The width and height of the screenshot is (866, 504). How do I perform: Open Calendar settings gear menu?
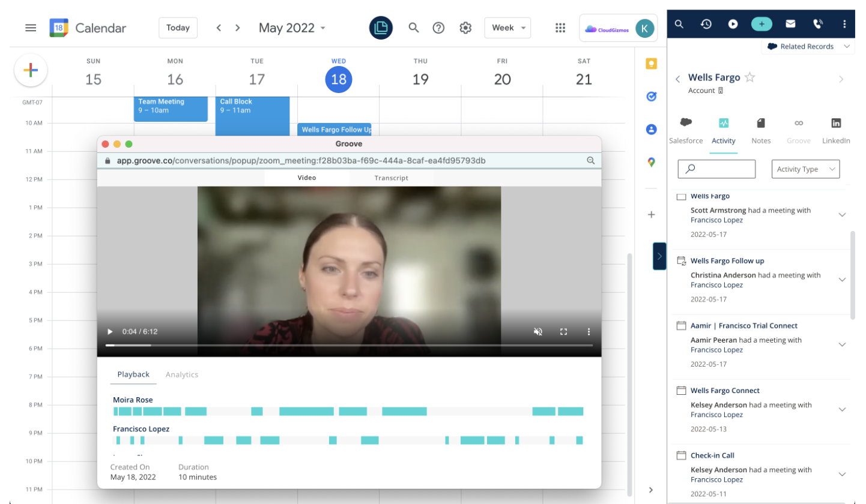pyautogui.click(x=465, y=28)
